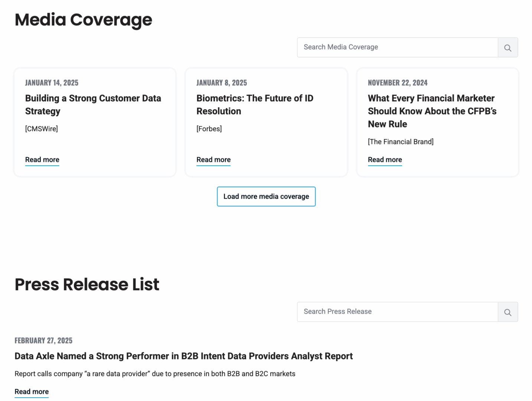Select the Building a Strong Customer Data Strategy headline

pyautogui.click(x=93, y=105)
